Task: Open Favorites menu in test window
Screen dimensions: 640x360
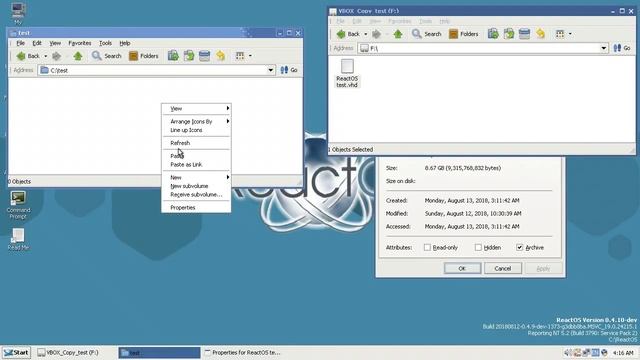Action: [x=80, y=43]
